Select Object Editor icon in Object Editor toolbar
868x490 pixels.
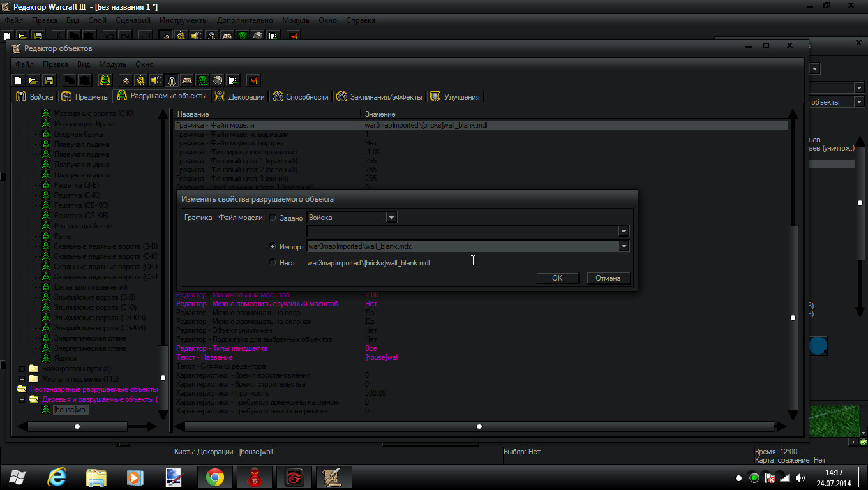172,80
